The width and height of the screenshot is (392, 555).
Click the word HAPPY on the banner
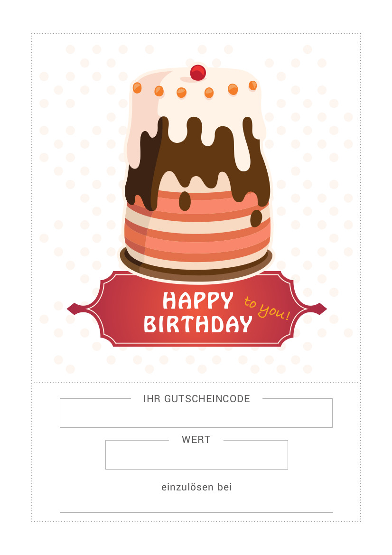coord(198,301)
